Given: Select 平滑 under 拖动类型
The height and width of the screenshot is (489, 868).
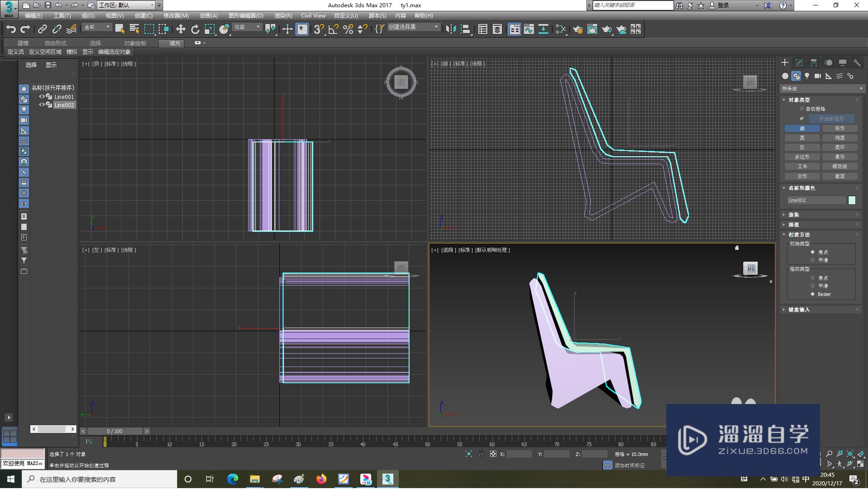Looking at the screenshot, I should pos(812,286).
